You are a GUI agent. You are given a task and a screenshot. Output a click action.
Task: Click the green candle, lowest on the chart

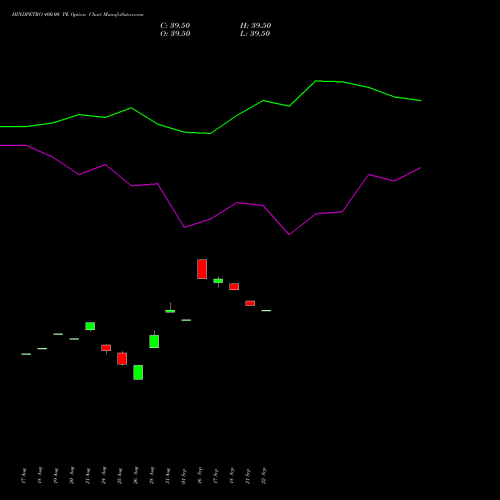[138, 372]
